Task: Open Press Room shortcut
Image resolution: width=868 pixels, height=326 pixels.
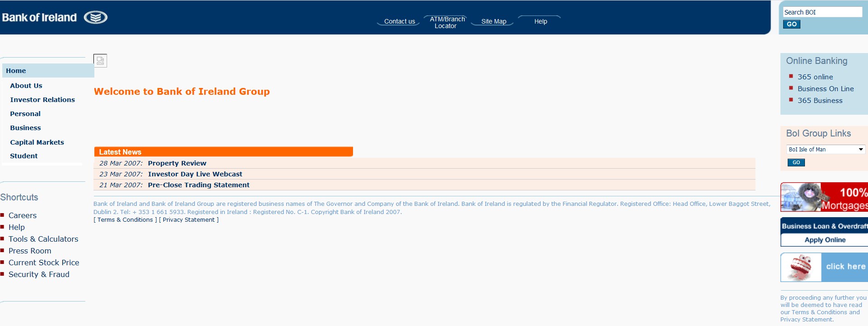Action: click(x=29, y=251)
